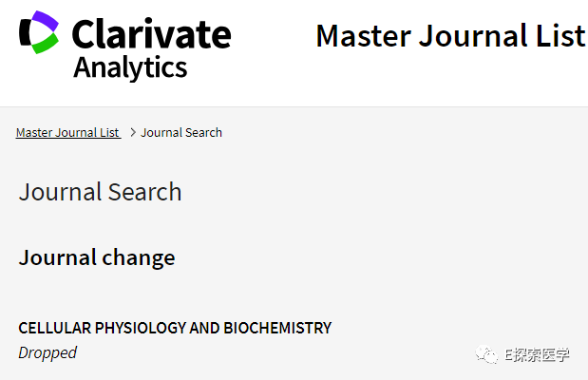The height and width of the screenshot is (380, 588).
Task: Click the purple segment of Clarivate logo
Action: click(x=45, y=19)
